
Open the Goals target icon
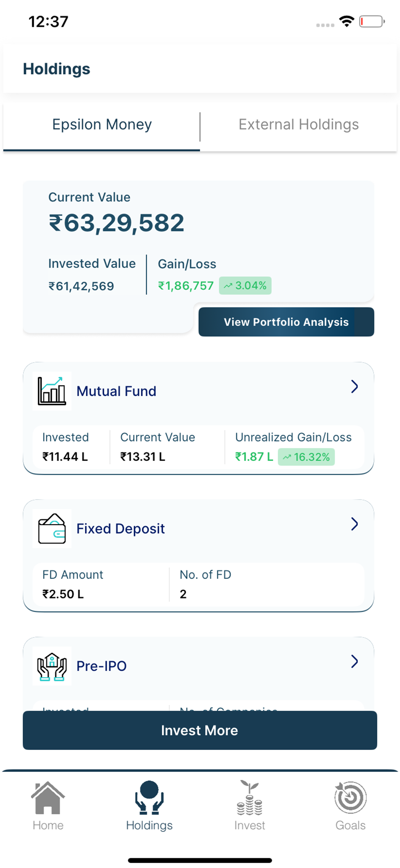(x=350, y=797)
